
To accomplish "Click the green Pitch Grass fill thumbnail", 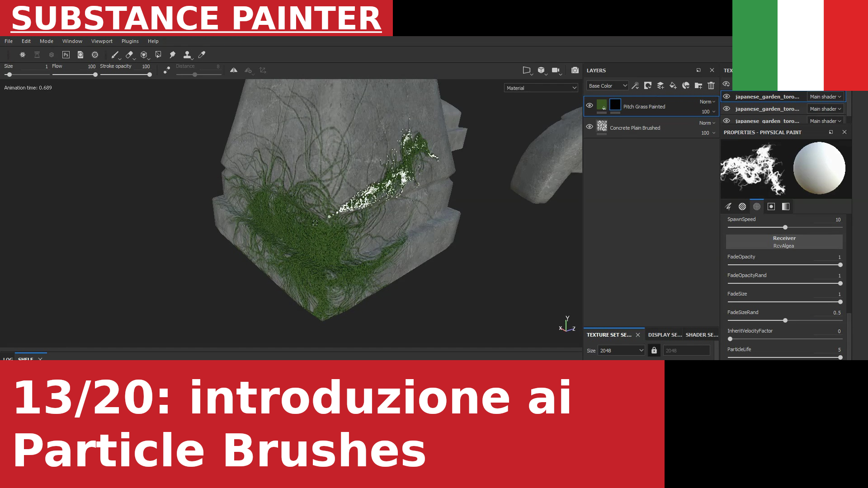I will pyautogui.click(x=602, y=105).
